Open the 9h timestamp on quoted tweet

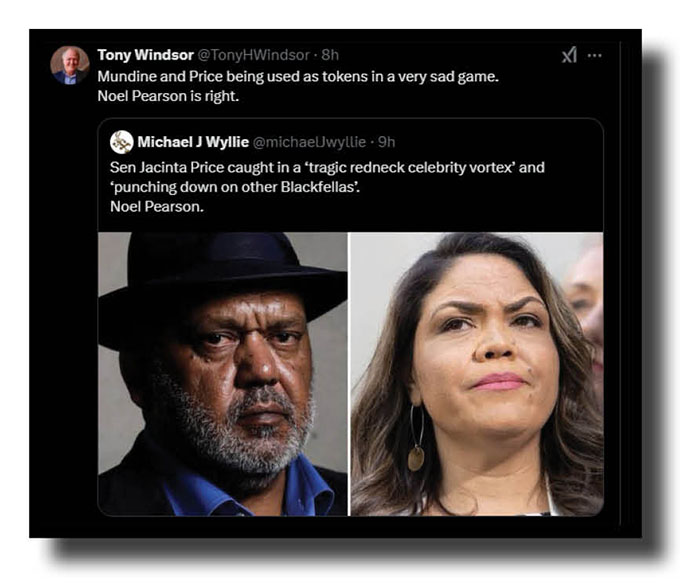click(x=386, y=142)
